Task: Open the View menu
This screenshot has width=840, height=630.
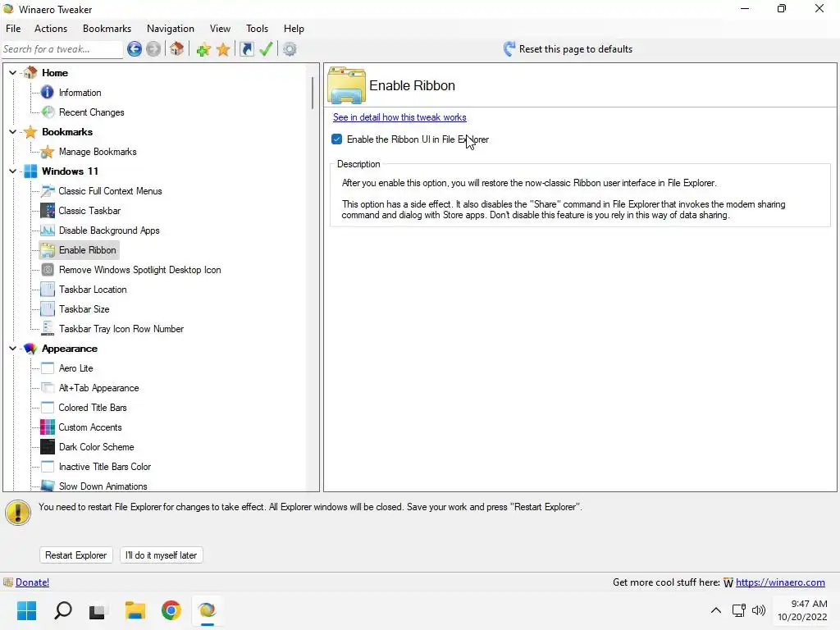Action: (220, 29)
